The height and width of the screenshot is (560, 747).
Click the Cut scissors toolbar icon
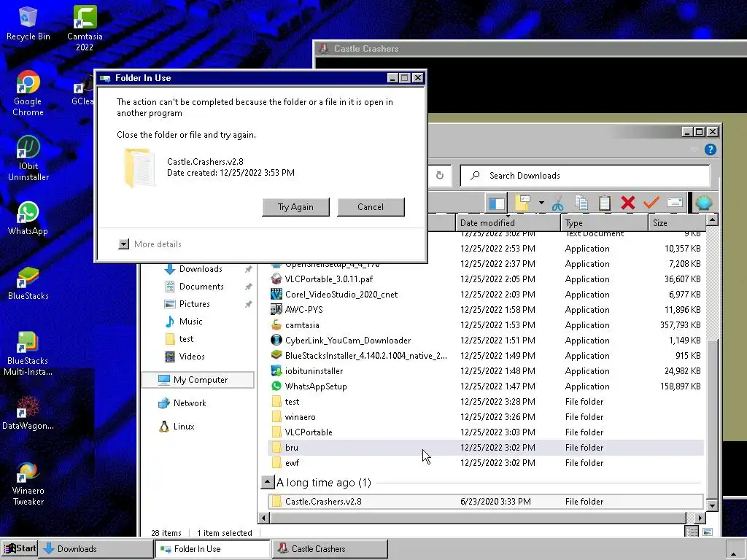coord(558,203)
